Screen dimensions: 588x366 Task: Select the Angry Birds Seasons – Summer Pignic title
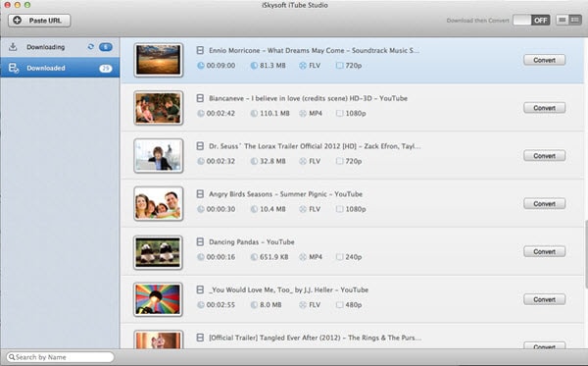285,194
